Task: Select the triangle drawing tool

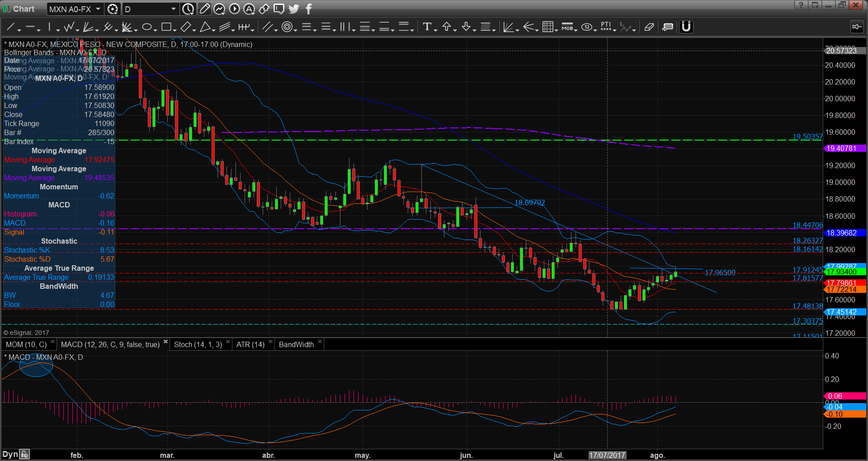Action: [205, 27]
